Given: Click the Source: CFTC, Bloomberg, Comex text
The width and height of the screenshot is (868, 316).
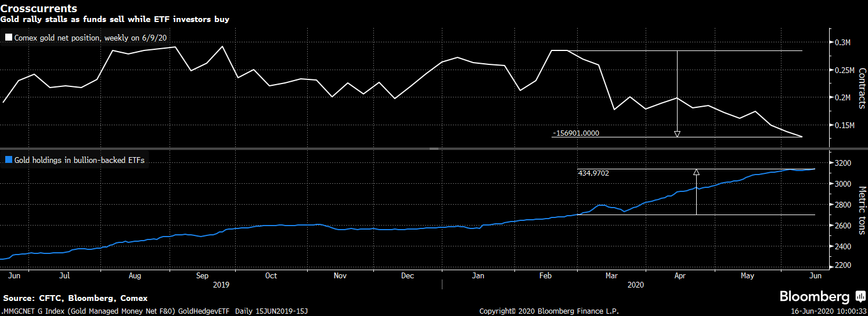Looking at the screenshot, I should pos(75,298).
